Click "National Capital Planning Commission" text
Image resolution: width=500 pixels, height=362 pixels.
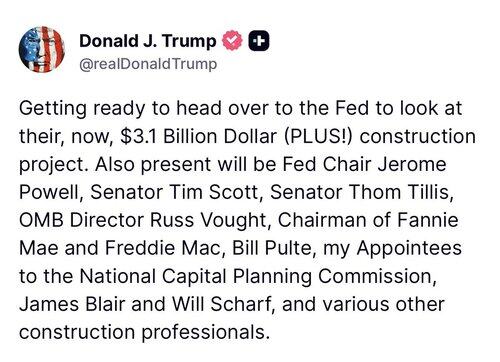(256, 277)
